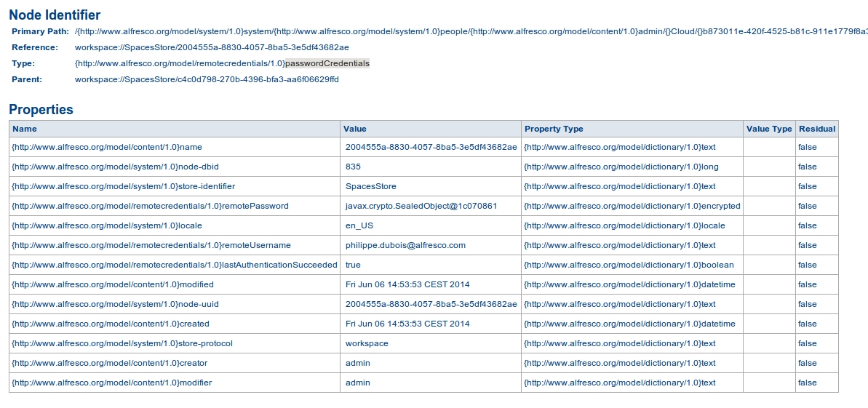
Task: Click the Reference workspace SpacesStore link
Action: 212,47
